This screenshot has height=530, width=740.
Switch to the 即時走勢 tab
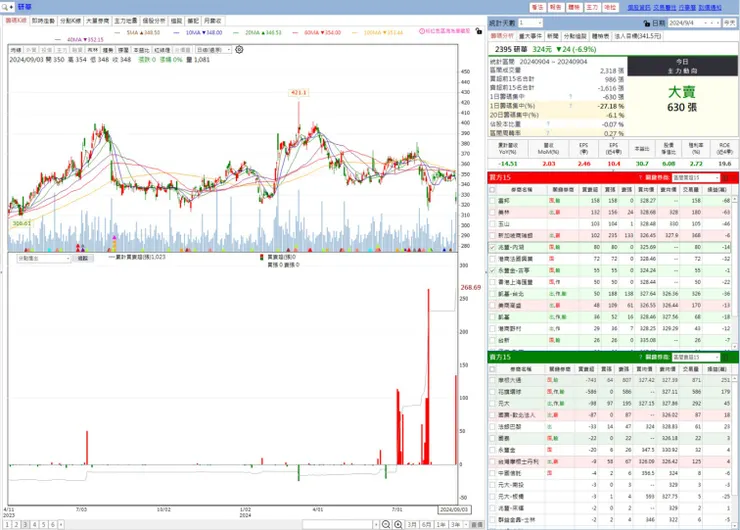[43, 21]
